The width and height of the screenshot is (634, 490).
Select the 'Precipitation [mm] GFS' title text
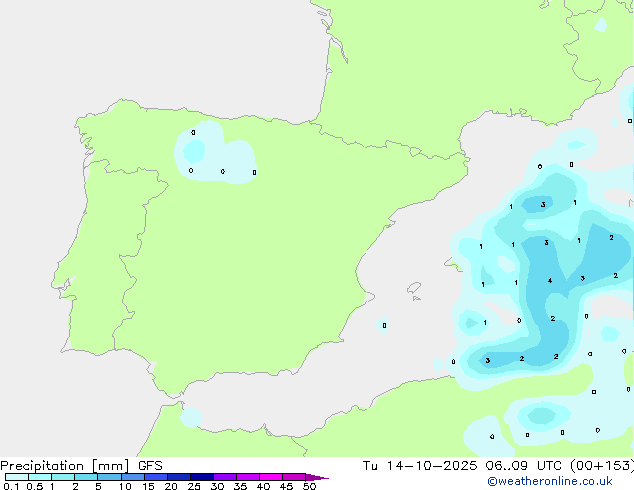coord(81,466)
